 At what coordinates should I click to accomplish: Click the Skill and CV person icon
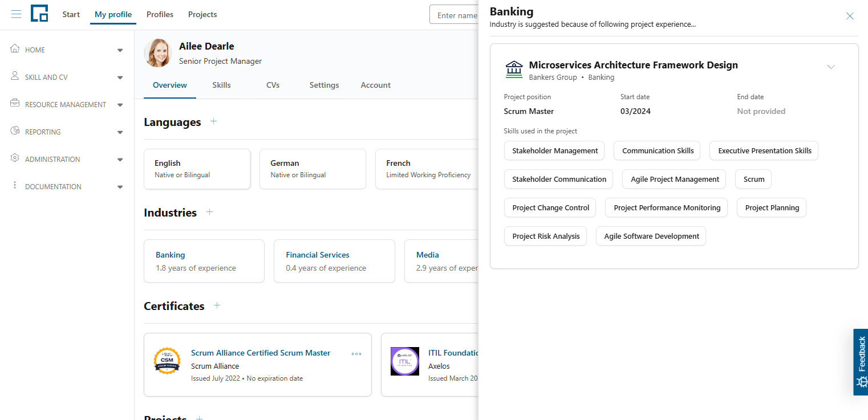(15, 76)
